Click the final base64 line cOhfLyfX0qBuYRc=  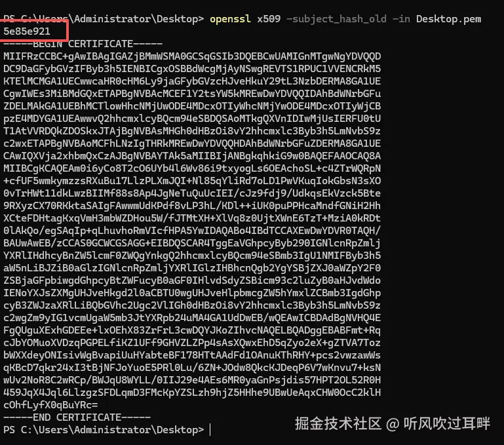coord(50,405)
